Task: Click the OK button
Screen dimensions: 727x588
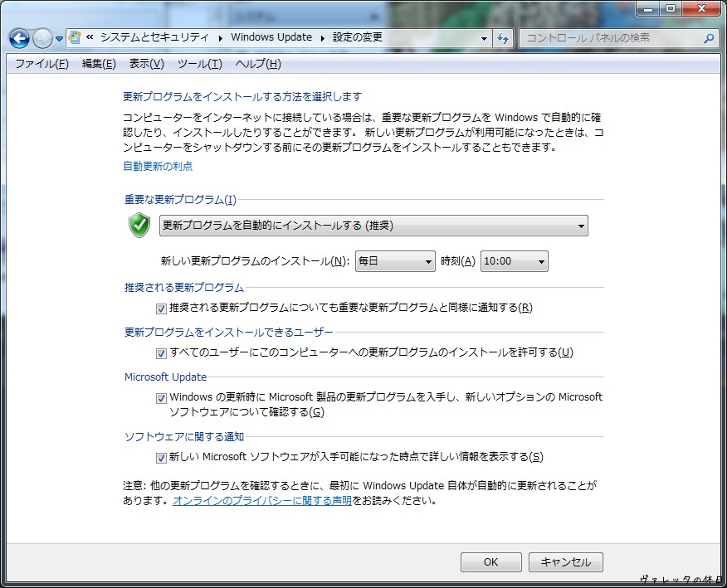Action: point(491,562)
